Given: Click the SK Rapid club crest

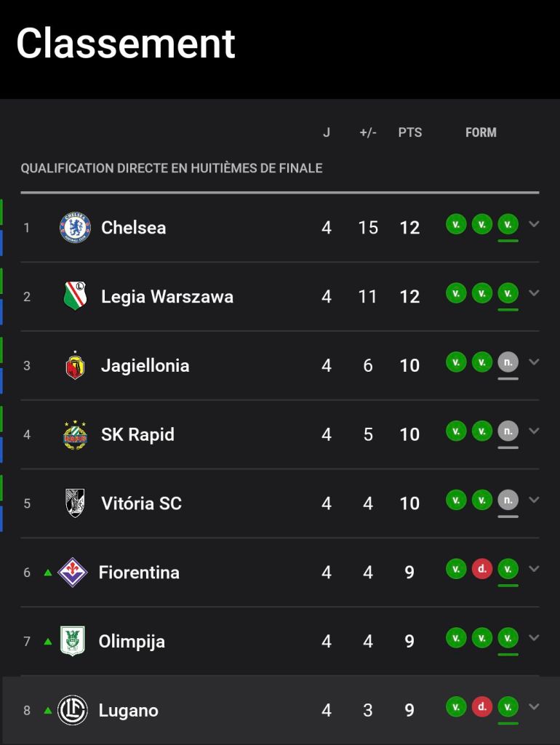Looking at the screenshot, I should 75,434.
